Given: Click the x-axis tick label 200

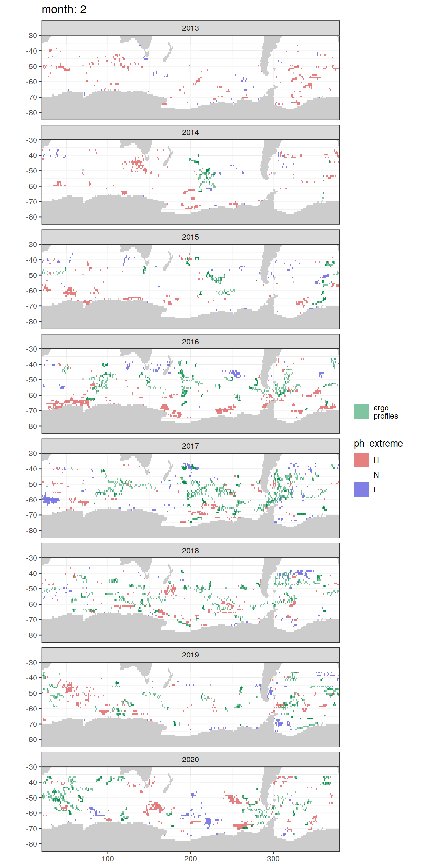Looking at the screenshot, I should click(191, 859).
